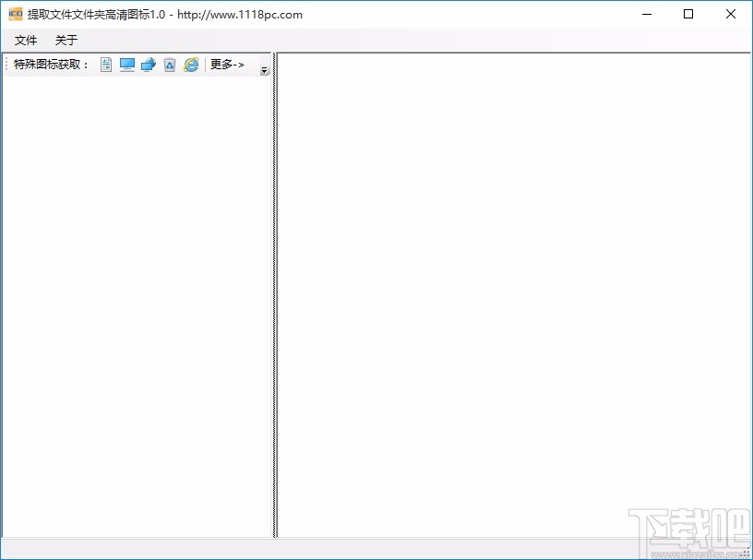Maximize the icon extractor window
Viewport: 753px width, 560px height.
click(688, 15)
